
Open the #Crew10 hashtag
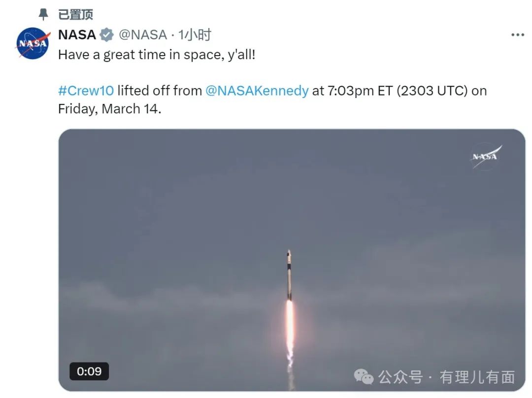[x=86, y=91]
